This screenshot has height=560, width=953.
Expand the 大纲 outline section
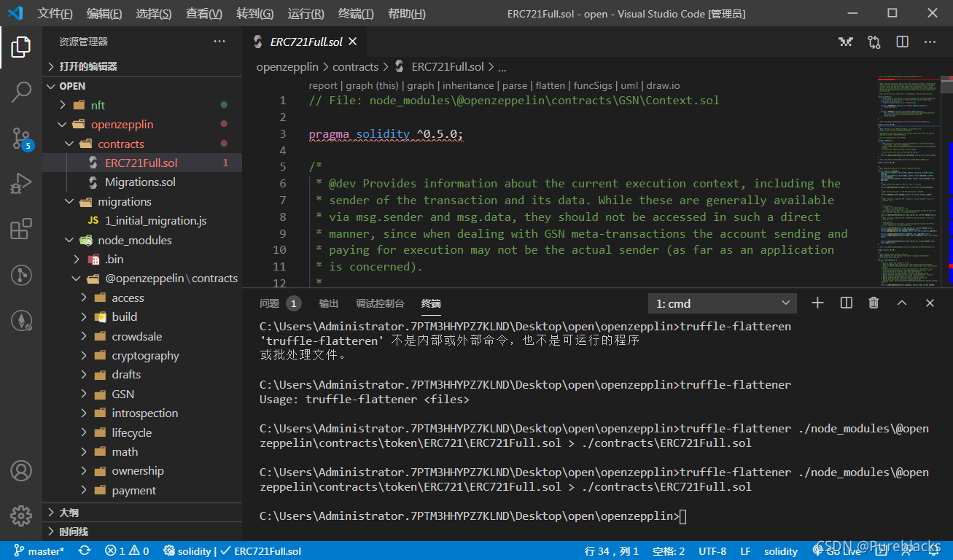tap(142, 513)
